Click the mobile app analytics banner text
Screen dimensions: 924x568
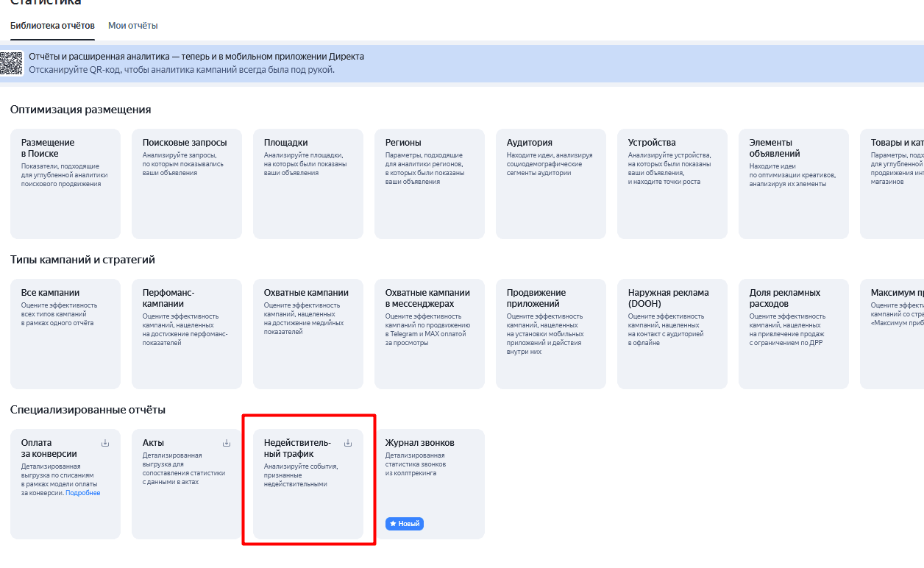(196, 63)
